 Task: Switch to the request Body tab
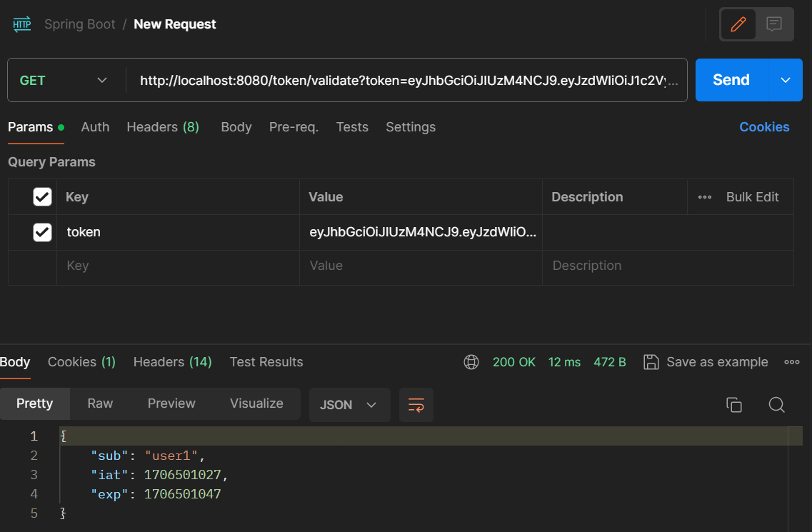[236, 127]
